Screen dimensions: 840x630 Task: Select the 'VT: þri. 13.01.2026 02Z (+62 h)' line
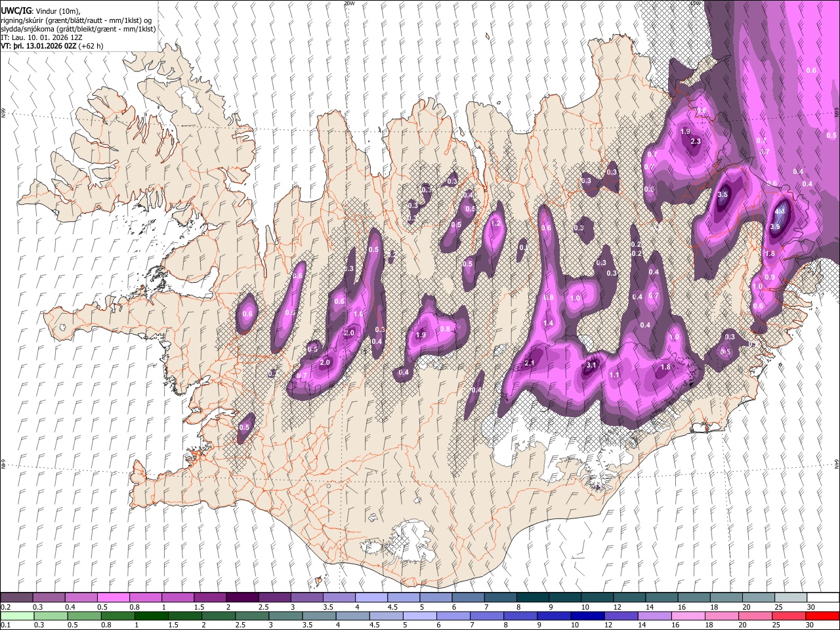[x=52, y=47]
